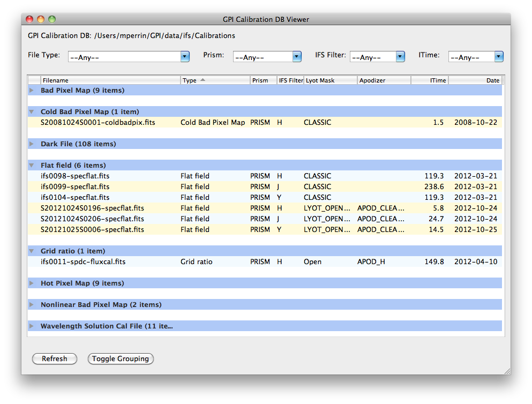
Task: Select the ifs0011-spdc-fluxcal.fits entry
Action: point(83,262)
